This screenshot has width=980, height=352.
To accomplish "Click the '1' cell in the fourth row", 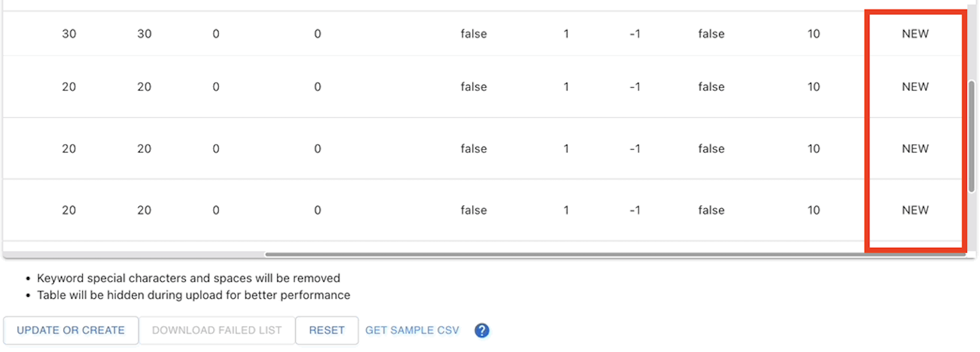I will (566, 210).
